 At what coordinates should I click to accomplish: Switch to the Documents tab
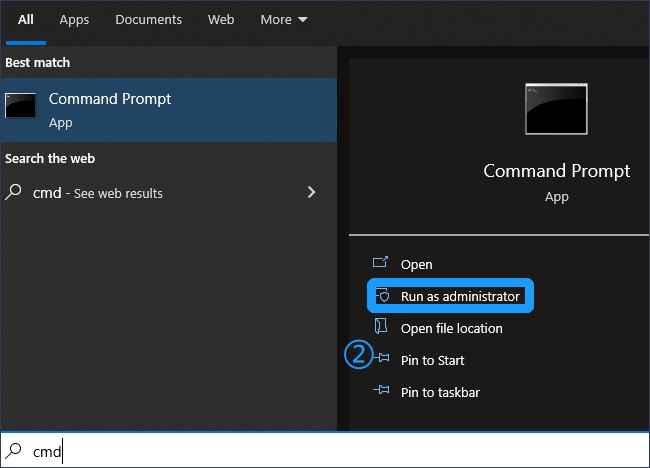tap(148, 19)
